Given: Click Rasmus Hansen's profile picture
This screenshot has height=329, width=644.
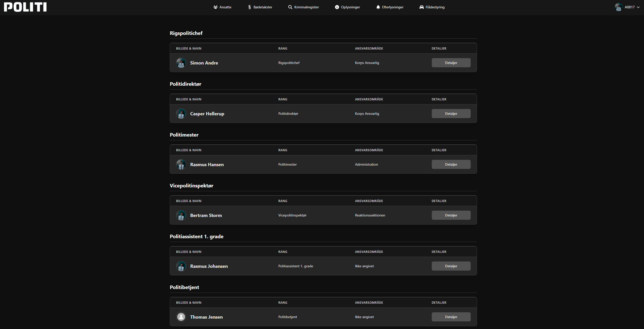Looking at the screenshot, I should click(181, 164).
